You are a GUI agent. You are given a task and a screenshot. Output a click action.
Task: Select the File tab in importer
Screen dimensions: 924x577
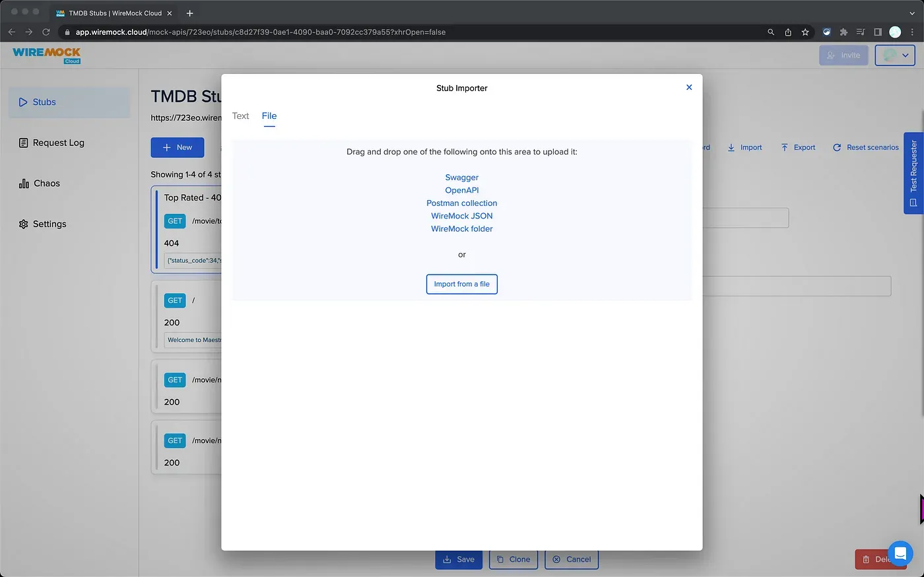pos(269,116)
